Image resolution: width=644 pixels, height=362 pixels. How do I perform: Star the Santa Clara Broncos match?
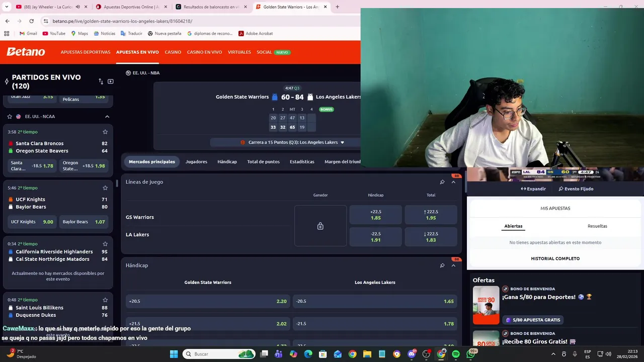click(x=105, y=132)
